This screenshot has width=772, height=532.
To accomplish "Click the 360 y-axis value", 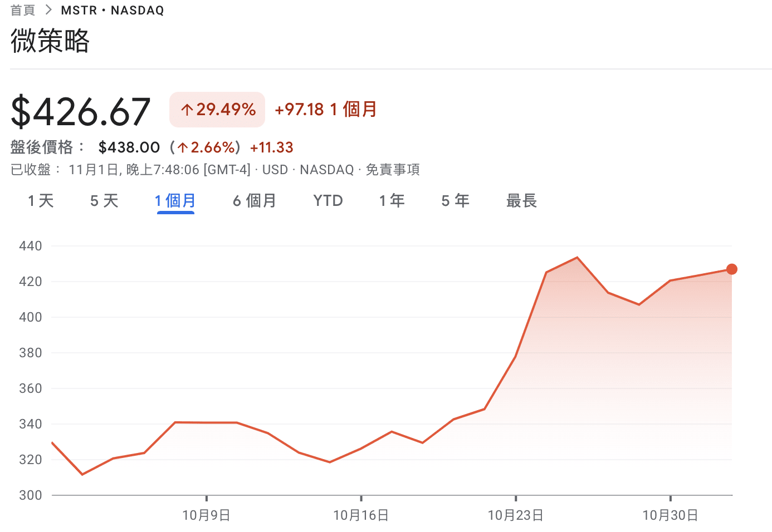I will [x=31, y=388].
